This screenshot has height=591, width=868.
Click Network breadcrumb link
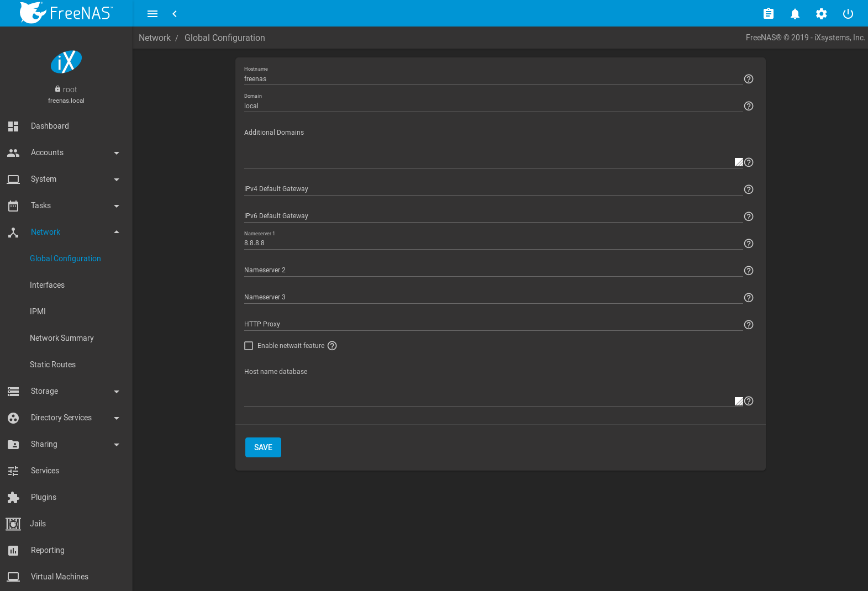[155, 38]
